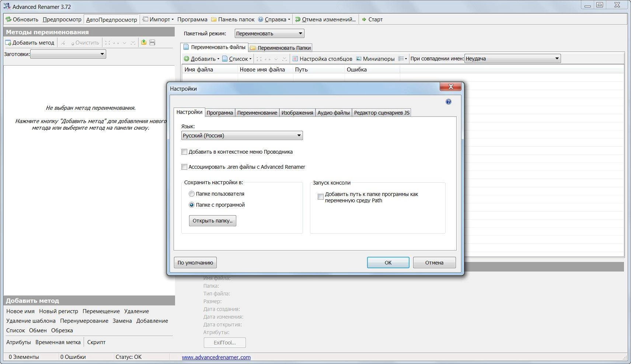Click Открыть папку.. button
Screen dimensions: 631x364
[x=212, y=221]
